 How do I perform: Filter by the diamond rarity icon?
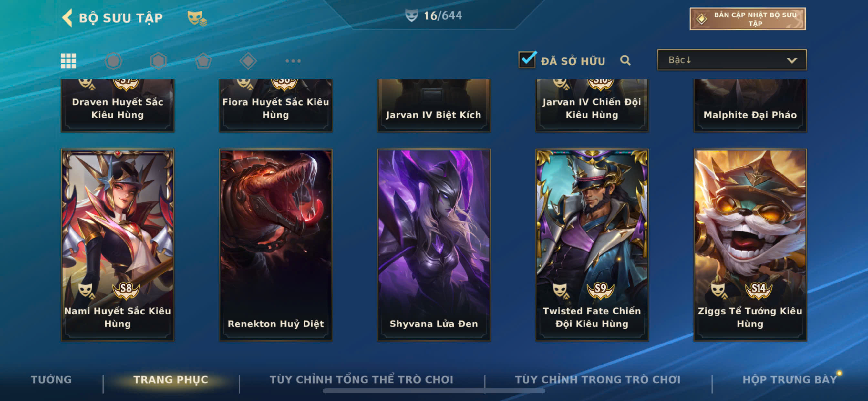pos(248,61)
